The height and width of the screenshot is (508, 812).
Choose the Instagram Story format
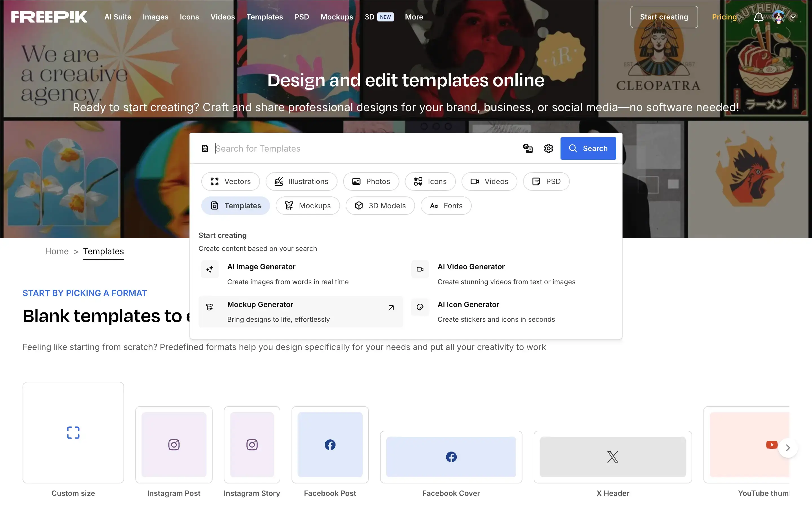coord(252,445)
